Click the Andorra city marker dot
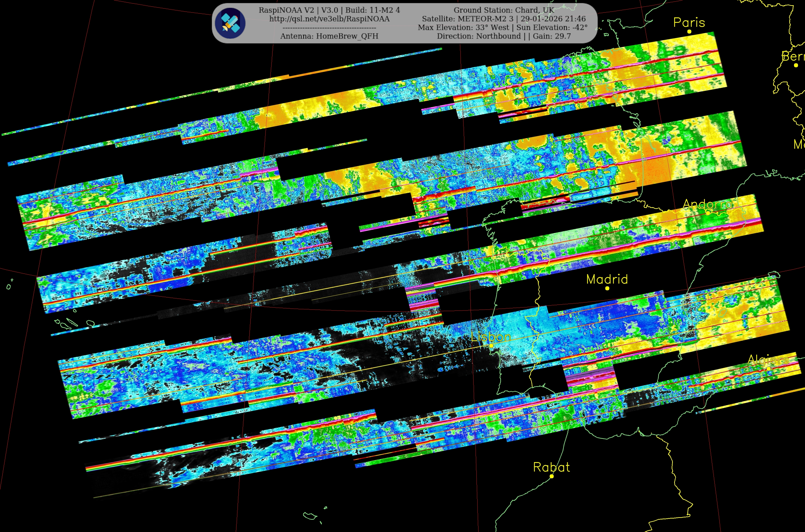Screen dimensions: 805x532 click(708, 213)
